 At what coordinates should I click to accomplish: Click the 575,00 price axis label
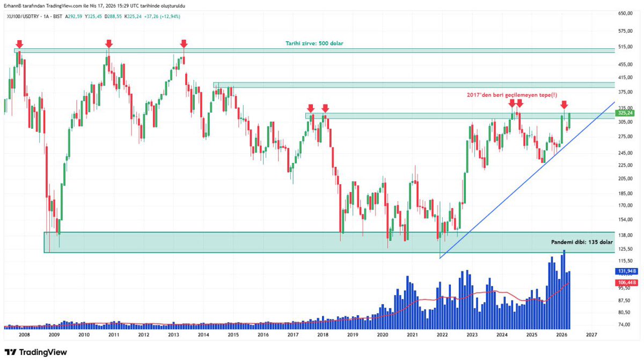click(625, 32)
